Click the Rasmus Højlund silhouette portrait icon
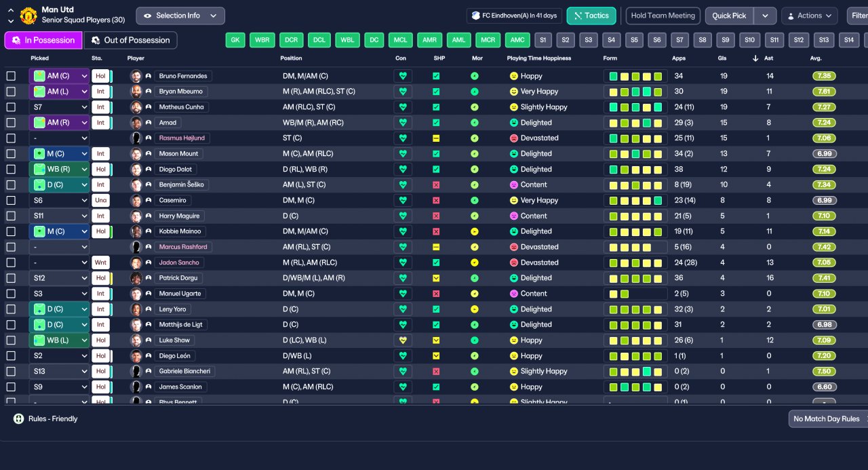This screenshot has height=470, width=868. pos(136,138)
